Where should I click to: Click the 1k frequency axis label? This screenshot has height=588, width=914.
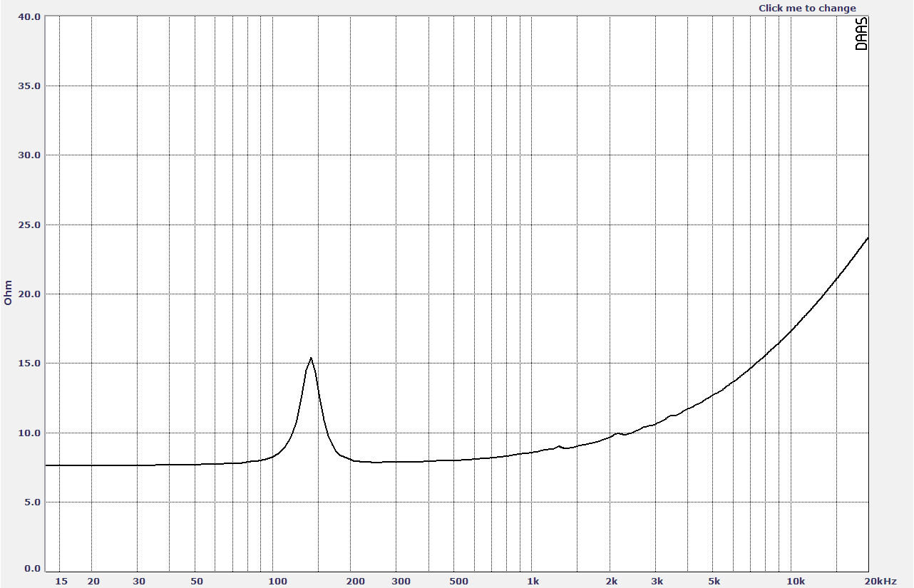pyautogui.click(x=533, y=581)
